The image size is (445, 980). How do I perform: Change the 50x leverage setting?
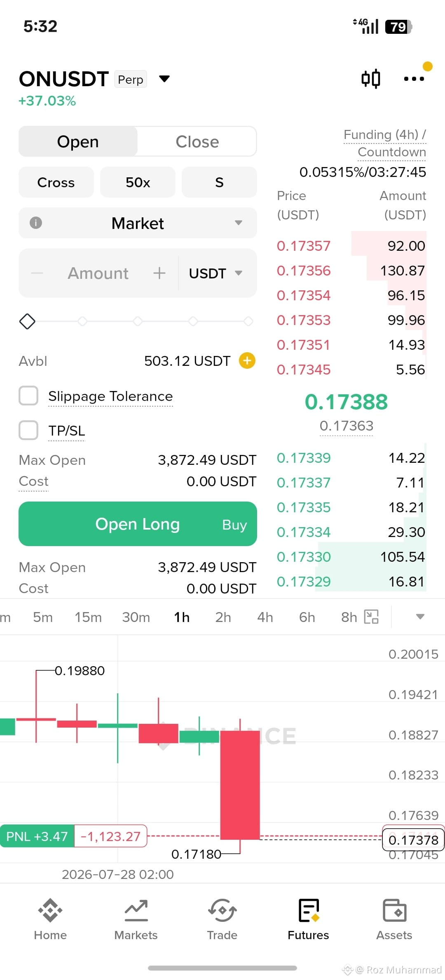click(138, 182)
